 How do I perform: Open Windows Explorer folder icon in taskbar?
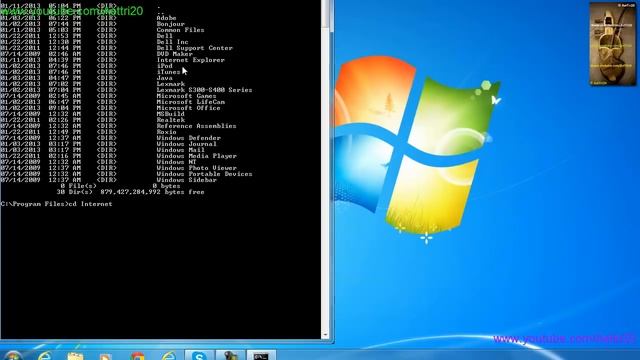75,356
